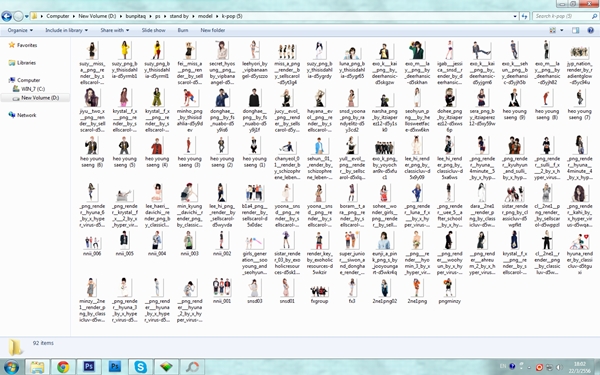Open Libraries in the navigation pane
The width and height of the screenshot is (600, 375).
coord(26,63)
